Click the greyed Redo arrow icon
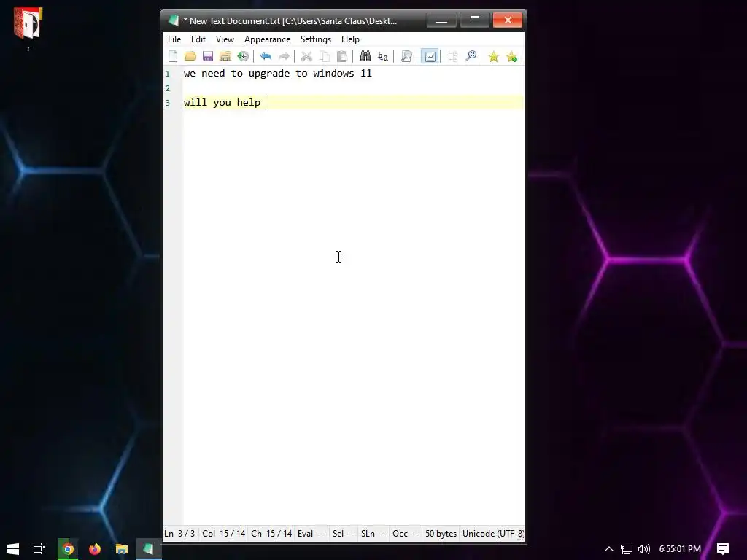Viewport: 747px width, 560px height. click(284, 56)
